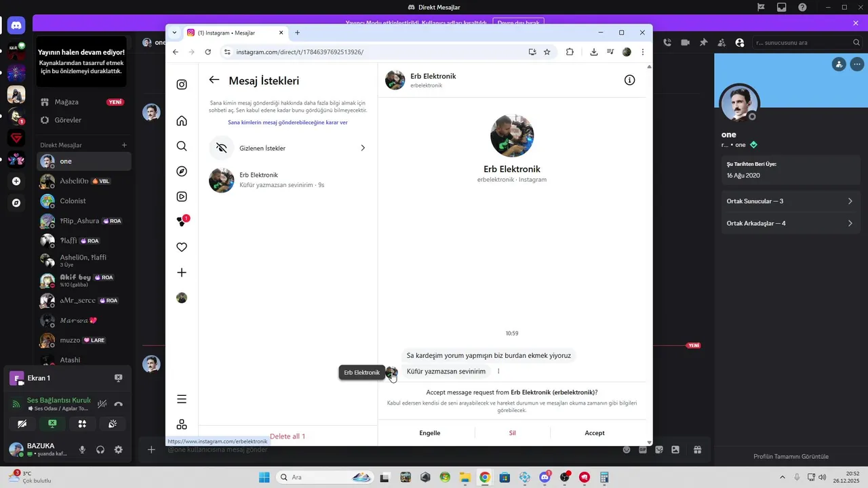Disconnect Discord voice with hang-up icon
The image size is (868, 488).
click(x=119, y=404)
